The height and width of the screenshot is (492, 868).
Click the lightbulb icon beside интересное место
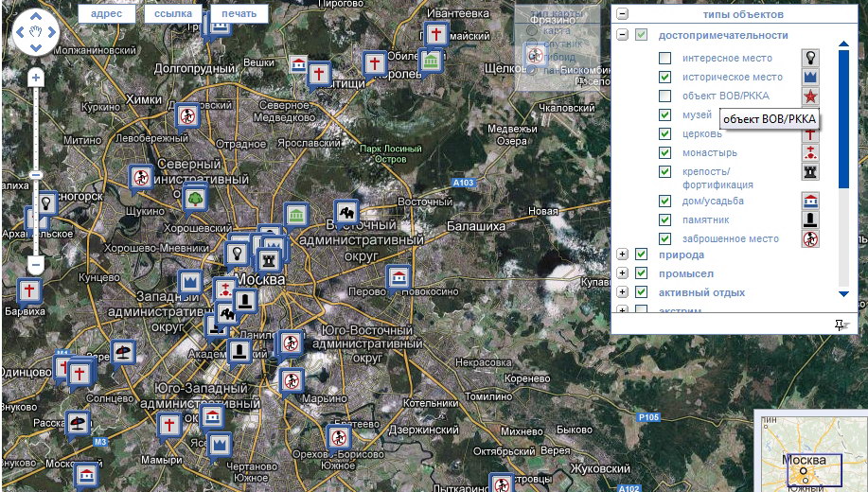(810, 58)
